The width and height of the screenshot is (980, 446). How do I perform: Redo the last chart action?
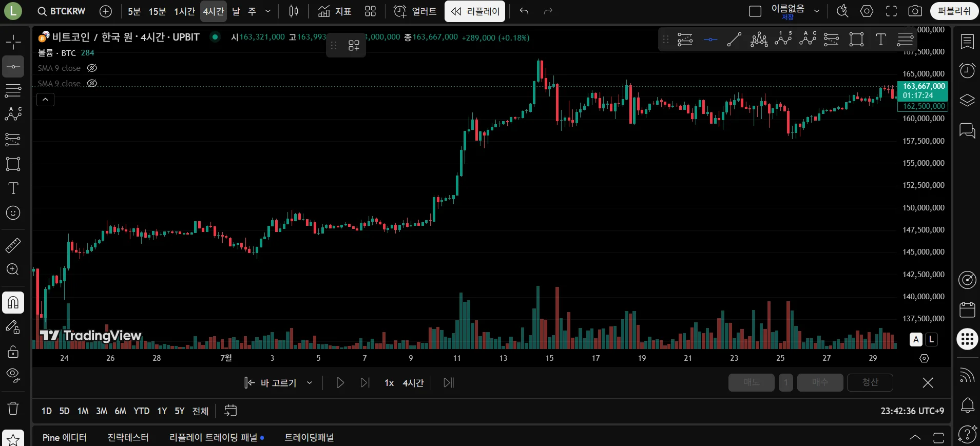pos(548,11)
